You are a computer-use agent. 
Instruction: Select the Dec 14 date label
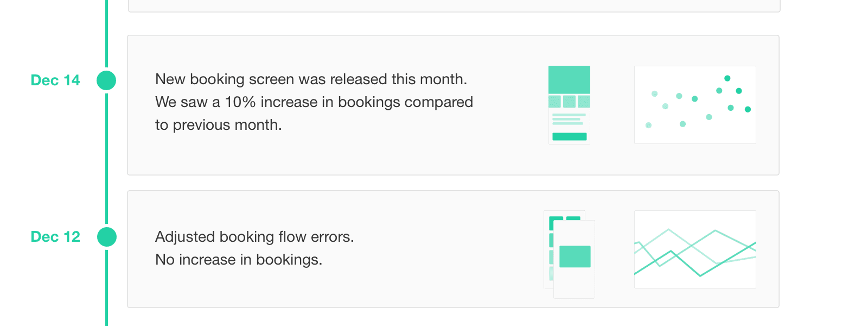tap(55, 80)
